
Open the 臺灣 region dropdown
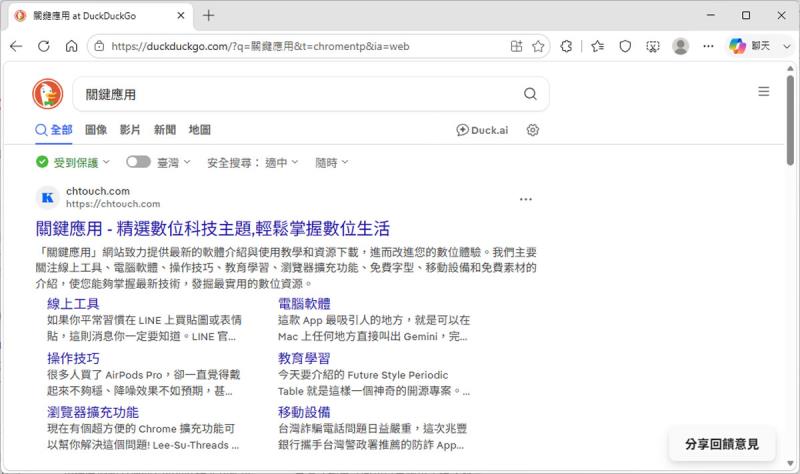pyautogui.click(x=173, y=162)
